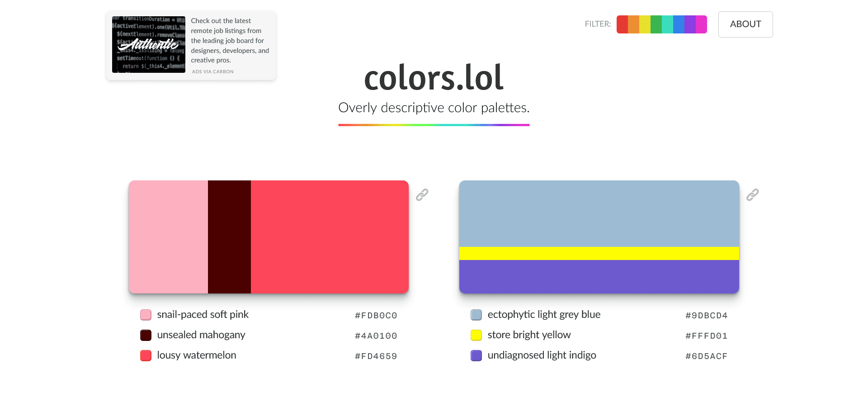Image resolution: width=868 pixels, height=397 pixels.
Task: Toggle the purple color filter
Action: pyautogui.click(x=690, y=24)
